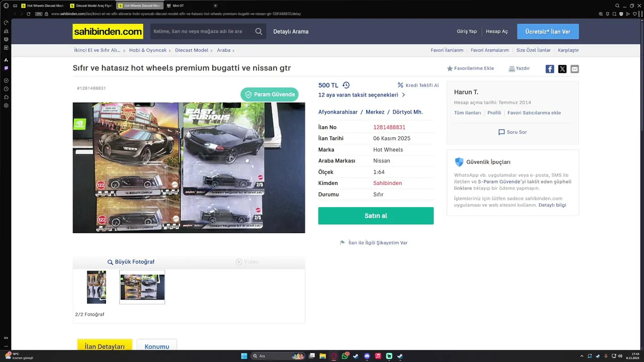Click the sahibinden.com logo
The height and width of the screenshot is (362, 644).
click(x=108, y=32)
